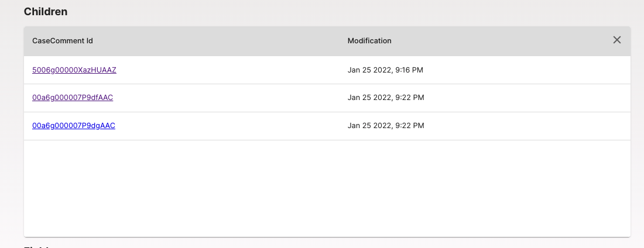Close the Children table with the X icon
Image resolution: width=644 pixels, height=248 pixels.
pyautogui.click(x=616, y=40)
